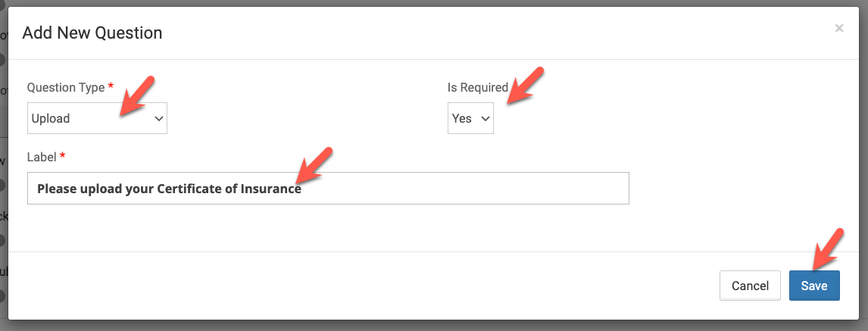The height and width of the screenshot is (331, 868).
Task: Click the red arrow pointing at Upload dropdown
Action: click(x=137, y=95)
